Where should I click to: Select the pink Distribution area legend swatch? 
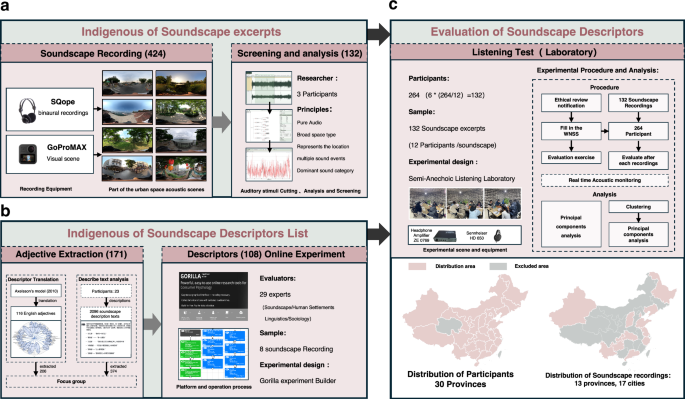pyautogui.click(x=417, y=266)
